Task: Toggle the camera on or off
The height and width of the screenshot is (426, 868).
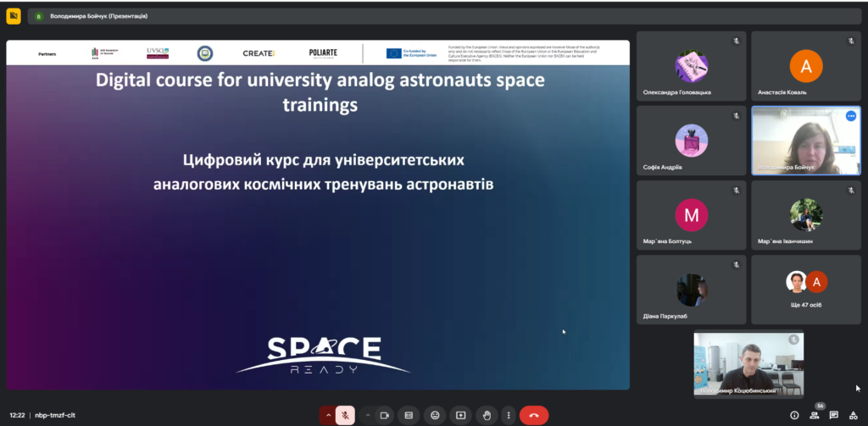Action: 384,415
